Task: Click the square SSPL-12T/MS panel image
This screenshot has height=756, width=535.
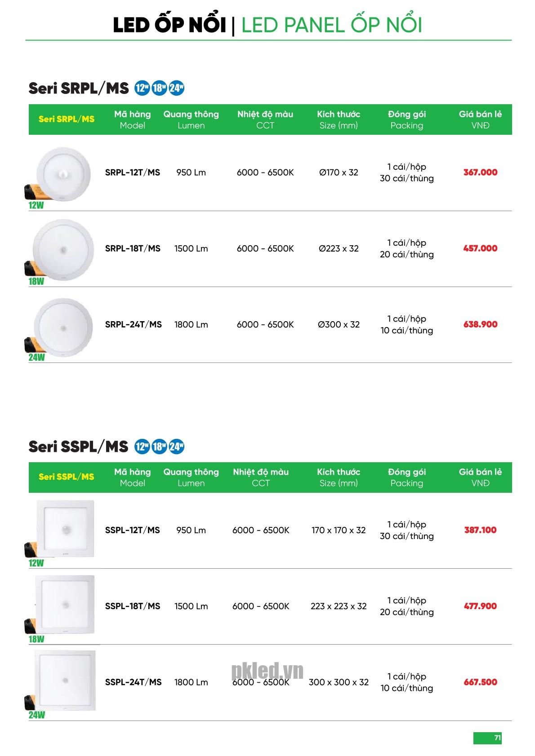Action: point(65,529)
